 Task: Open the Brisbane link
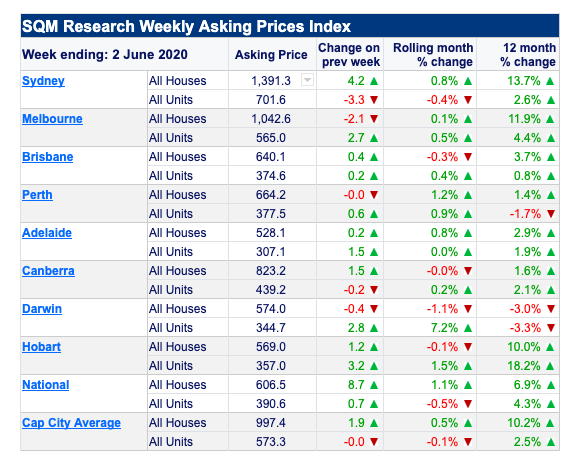pos(47,157)
